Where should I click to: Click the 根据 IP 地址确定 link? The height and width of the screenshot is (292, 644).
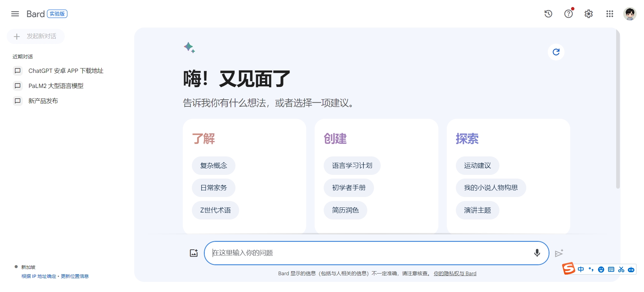[39, 276]
